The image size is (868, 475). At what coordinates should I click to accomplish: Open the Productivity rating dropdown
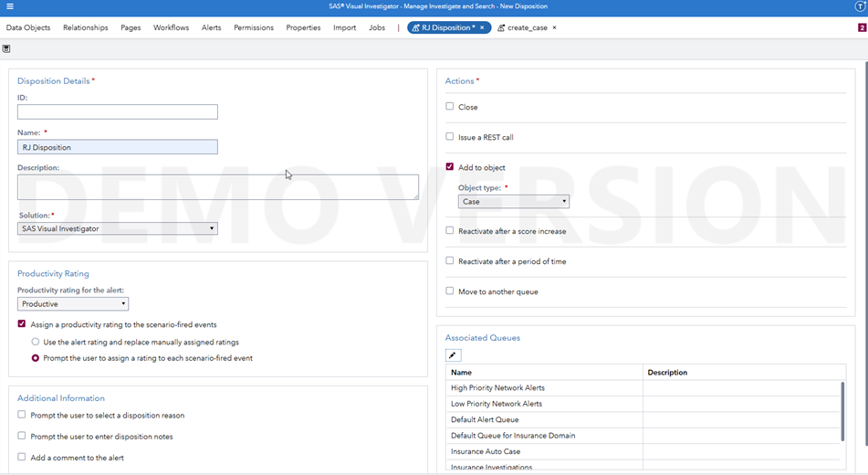tap(73, 304)
